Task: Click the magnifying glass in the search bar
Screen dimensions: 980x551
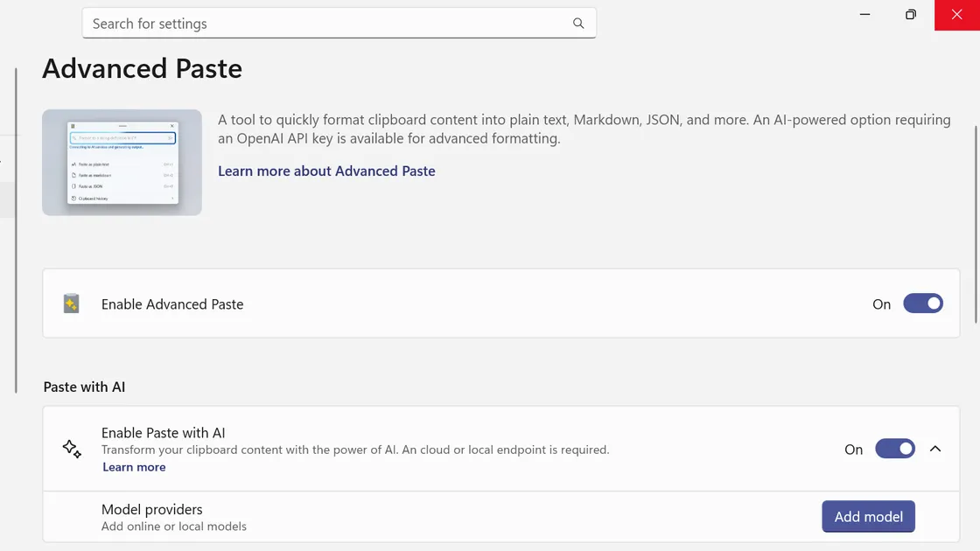Action: tap(577, 24)
